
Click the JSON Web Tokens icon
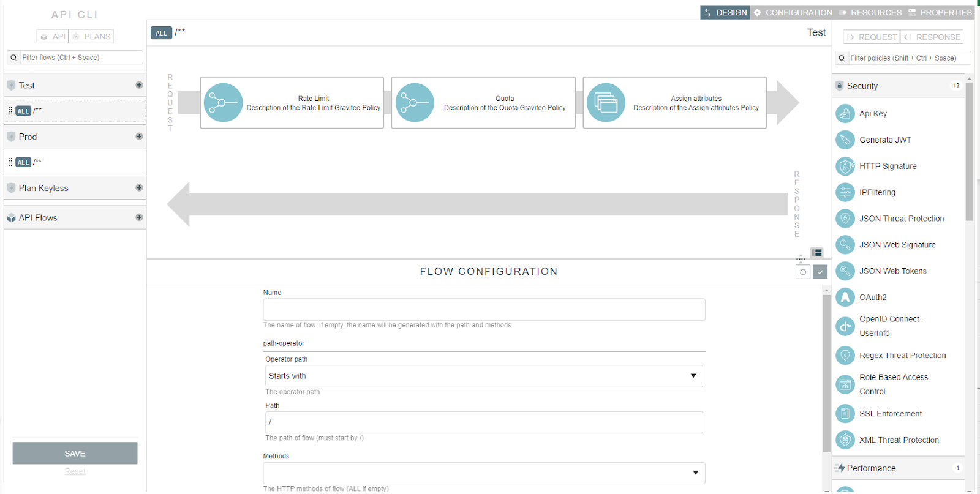pyautogui.click(x=845, y=271)
